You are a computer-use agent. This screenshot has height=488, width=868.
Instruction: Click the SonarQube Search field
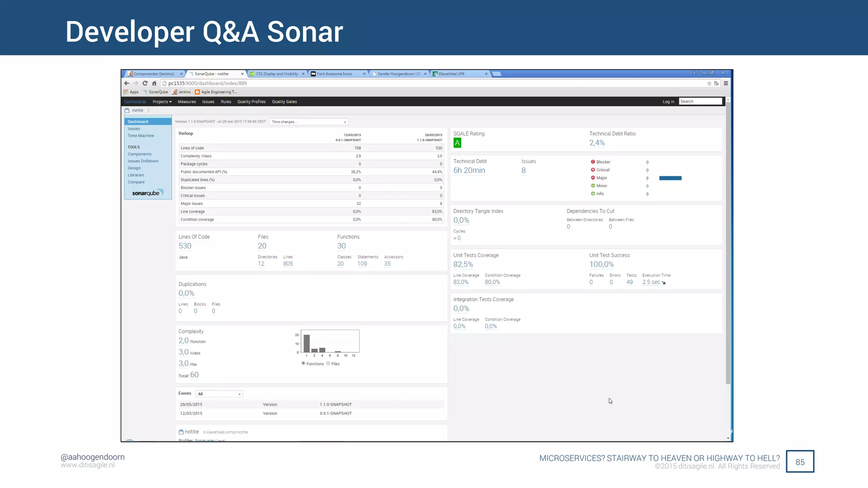[x=700, y=102]
